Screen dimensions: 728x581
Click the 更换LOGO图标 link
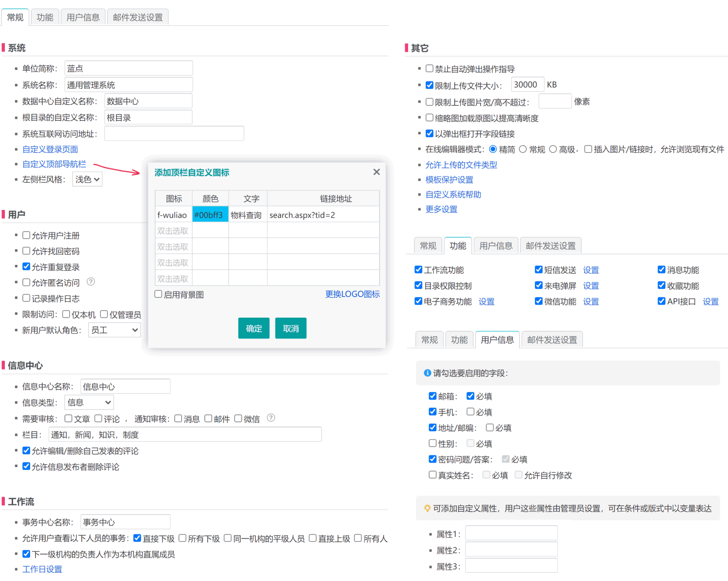pos(352,293)
